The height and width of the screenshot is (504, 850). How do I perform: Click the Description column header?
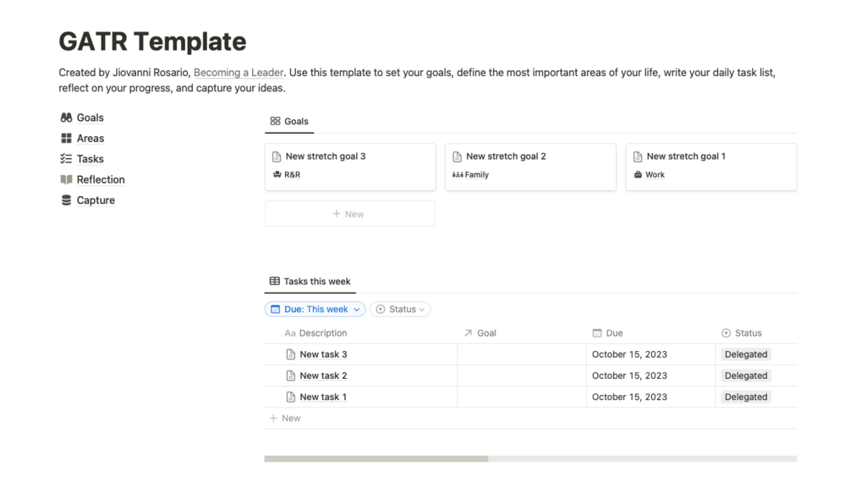coord(322,333)
